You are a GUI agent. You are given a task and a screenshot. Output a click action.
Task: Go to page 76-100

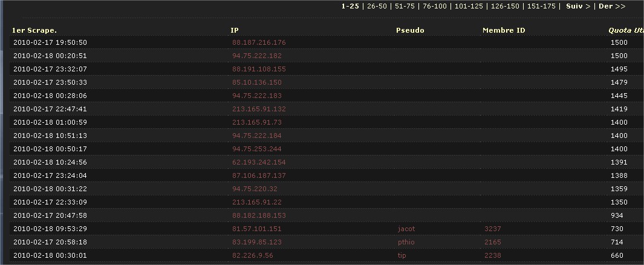click(435, 6)
